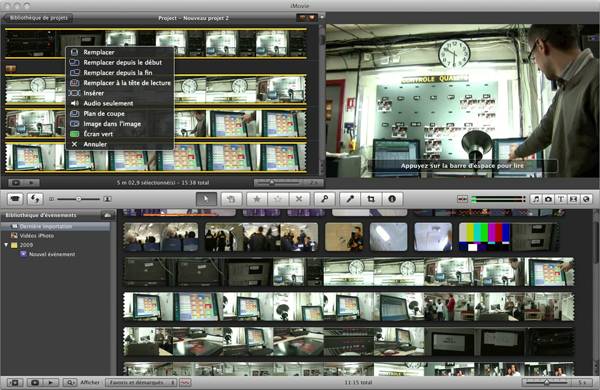600x390 pixels.
Task: Open the music and sound effects browser
Action: coord(536,199)
